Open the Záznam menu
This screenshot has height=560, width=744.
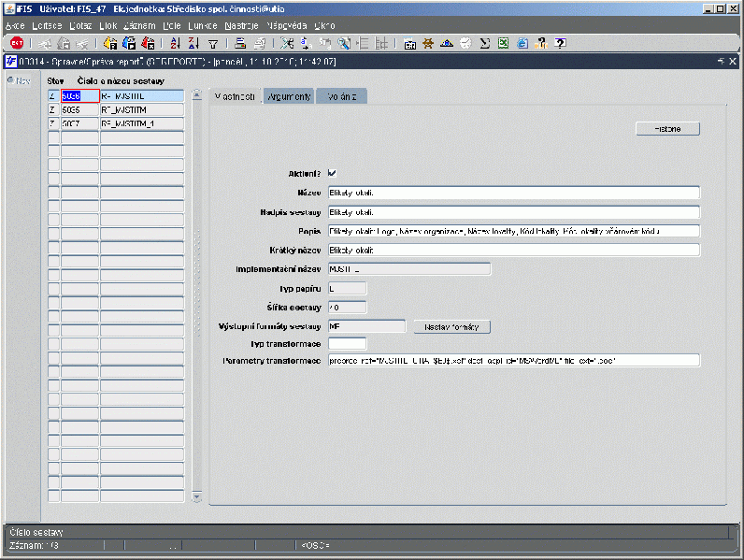click(139, 25)
